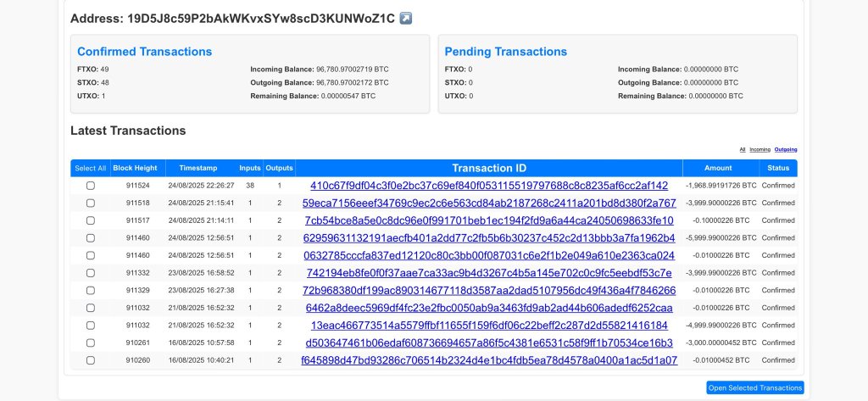
Task: Open transaction link starting with 62959631
Action: tap(489, 237)
